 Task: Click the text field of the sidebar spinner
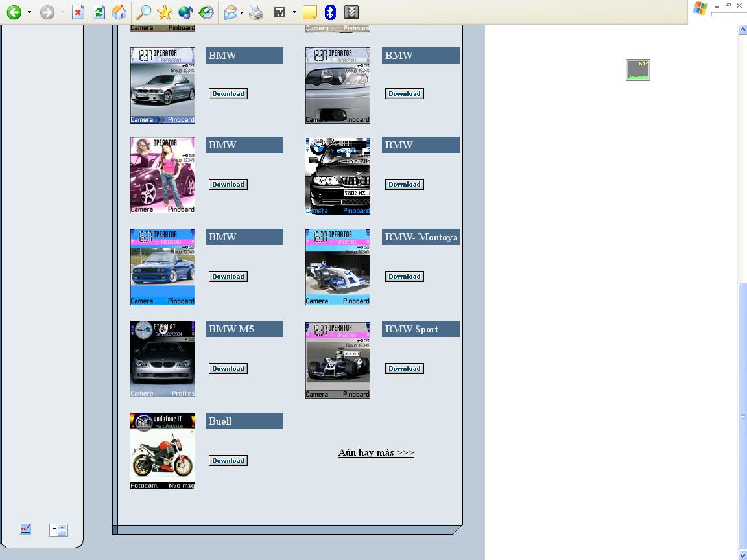pyautogui.click(x=54, y=530)
